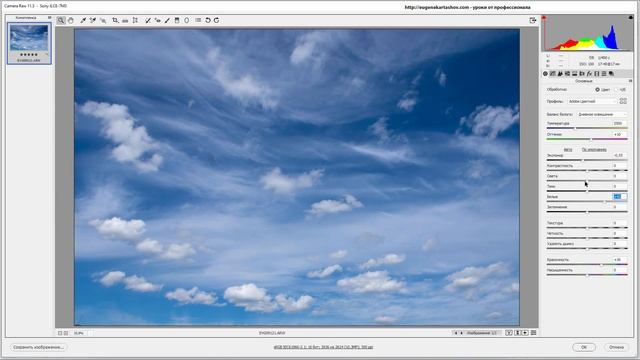Open the White Balance dropdown
The image size is (640, 360).
click(x=602, y=114)
